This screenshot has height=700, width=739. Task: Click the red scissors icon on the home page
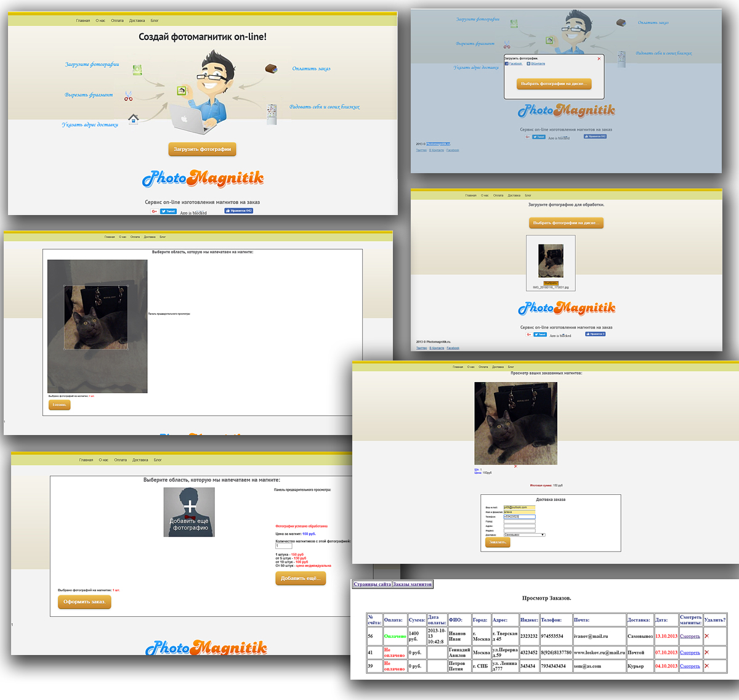[x=128, y=96]
